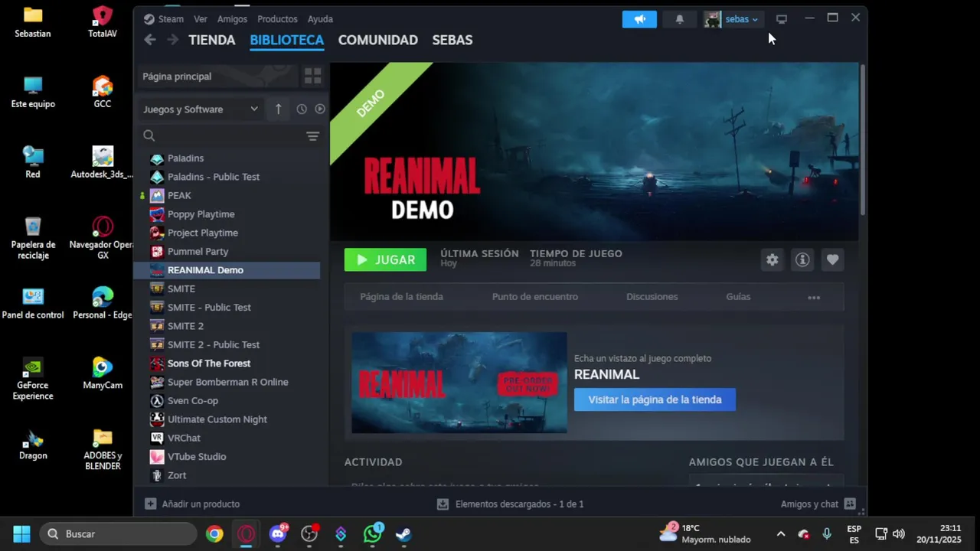Open Opera GX from the taskbar

(247, 534)
